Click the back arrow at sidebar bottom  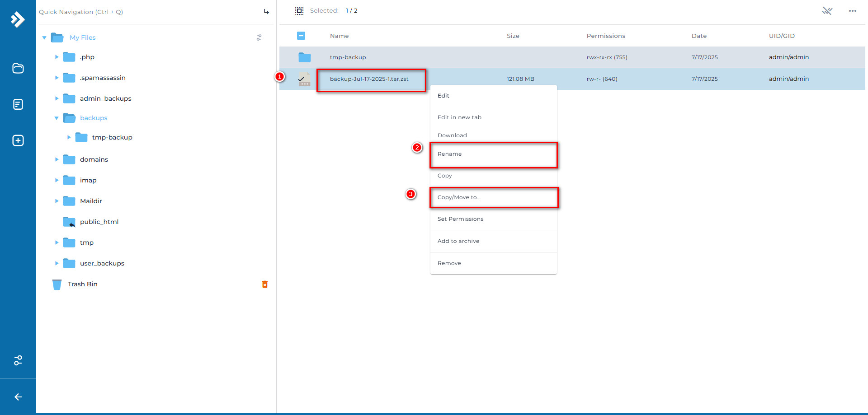pos(18,397)
